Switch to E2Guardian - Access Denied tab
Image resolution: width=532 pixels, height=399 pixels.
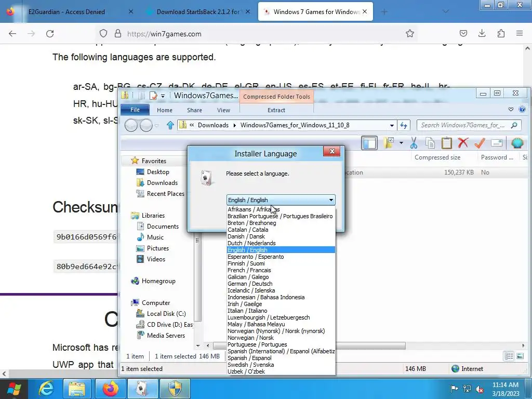(66, 11)
